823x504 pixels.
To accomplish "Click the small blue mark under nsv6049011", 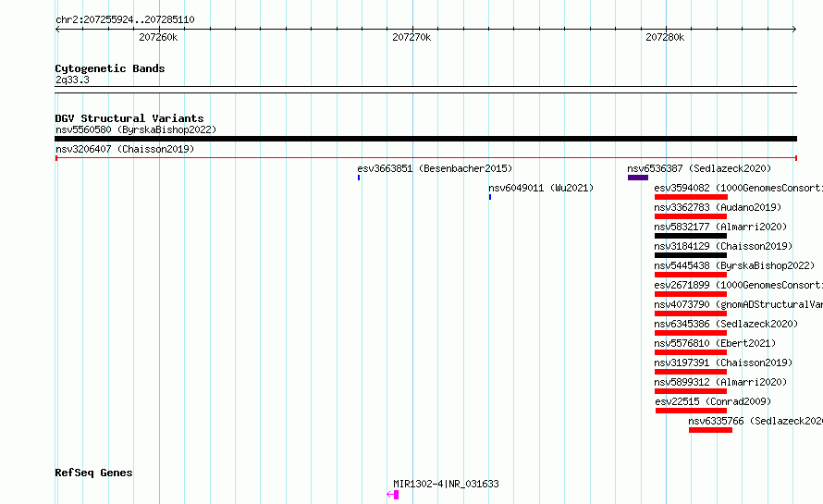I will (490, 197).
